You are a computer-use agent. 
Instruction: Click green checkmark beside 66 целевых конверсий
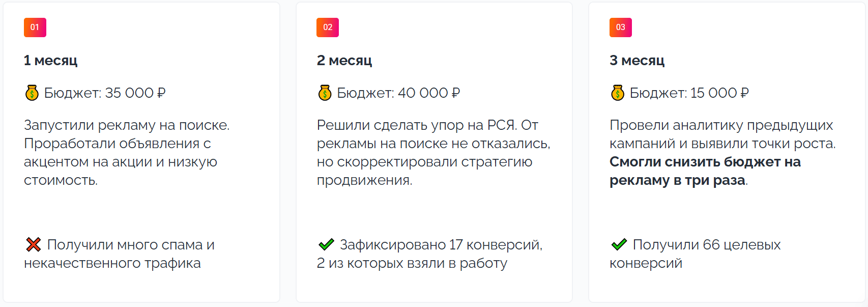point(619,245)
